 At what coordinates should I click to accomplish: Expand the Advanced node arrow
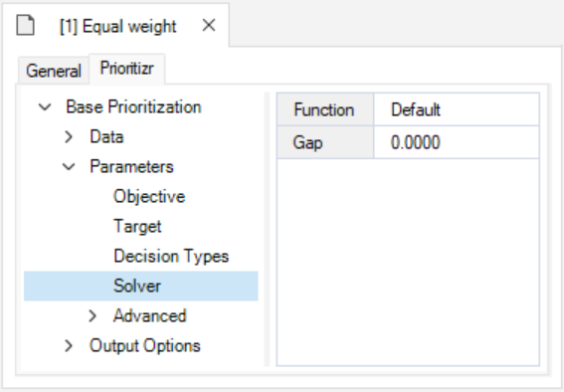click(x=93, y=316)
